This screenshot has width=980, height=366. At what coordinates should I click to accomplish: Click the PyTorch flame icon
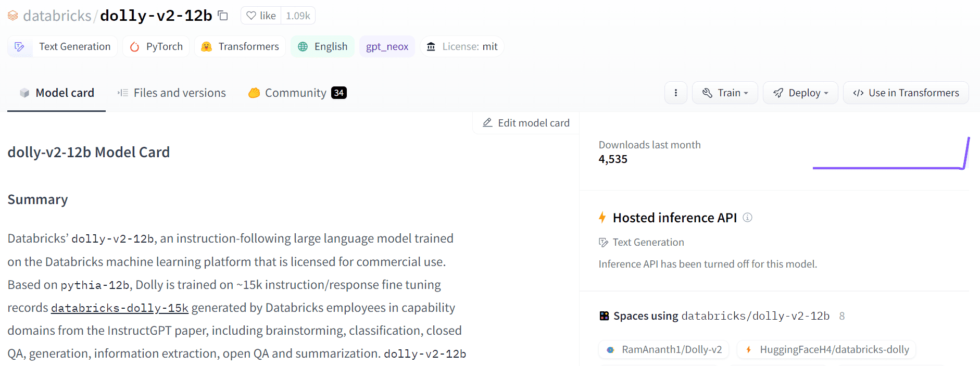[135, 47]
